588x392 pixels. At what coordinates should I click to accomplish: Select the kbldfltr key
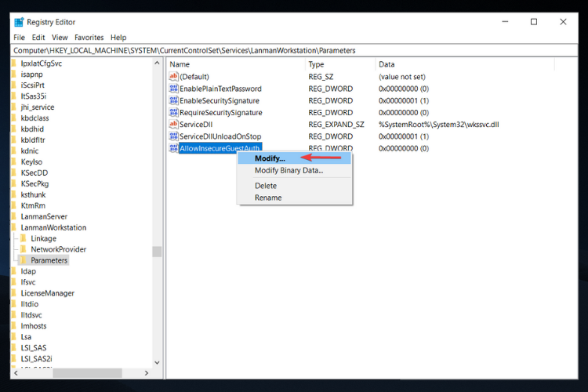[33, 140]
